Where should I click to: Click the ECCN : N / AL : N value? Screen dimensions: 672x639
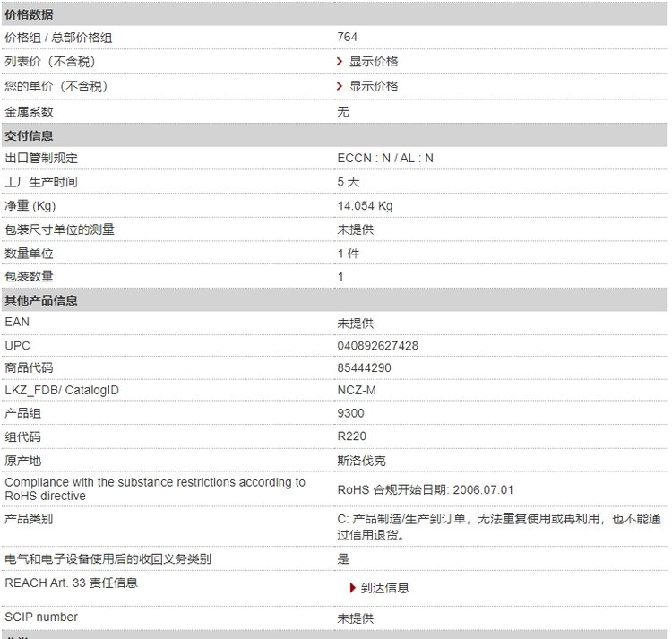click(x=385, y=158)
